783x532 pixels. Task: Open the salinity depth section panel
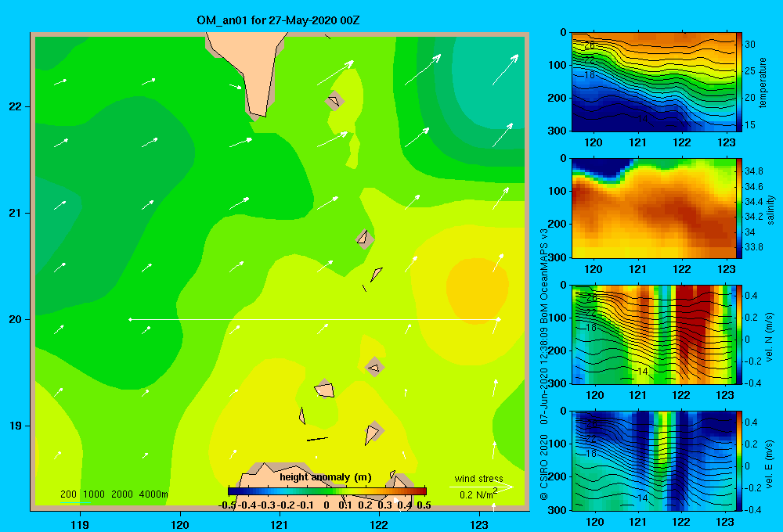pos(654,208)
